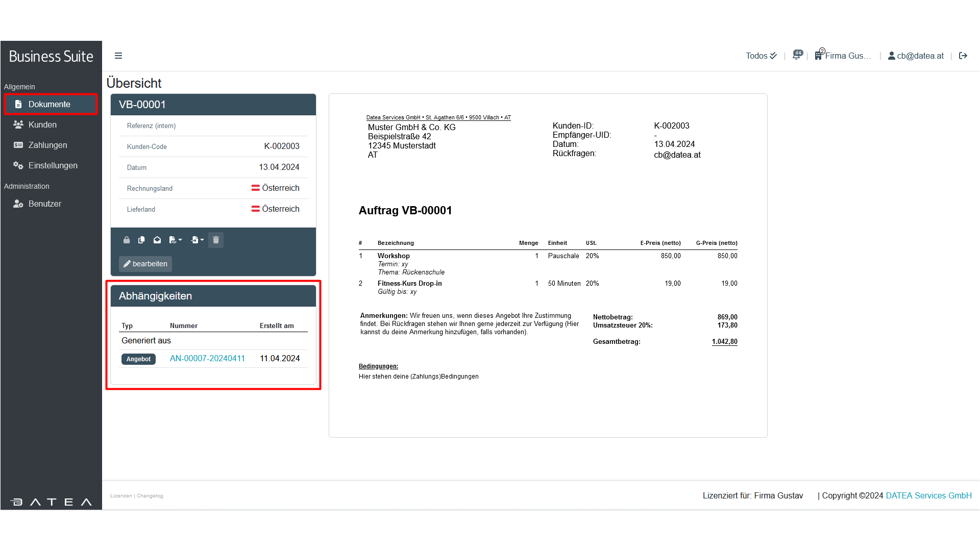Click the bearbeiten edit button
Screen dimensions: 980x551
(145, 264)
